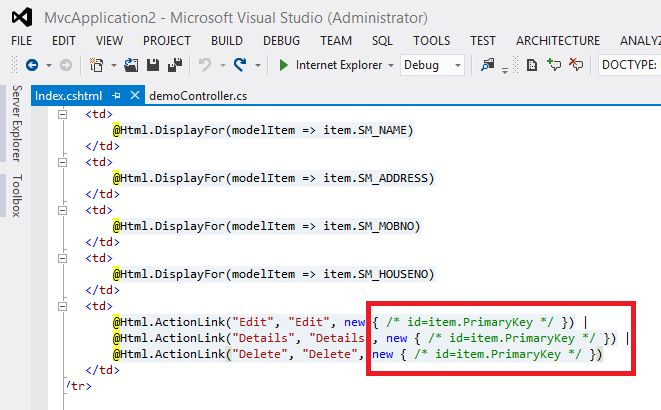This screenshot has height=410, width=661.
Task: Click the Visual Studio logo icon
Action: click(22, 17)
